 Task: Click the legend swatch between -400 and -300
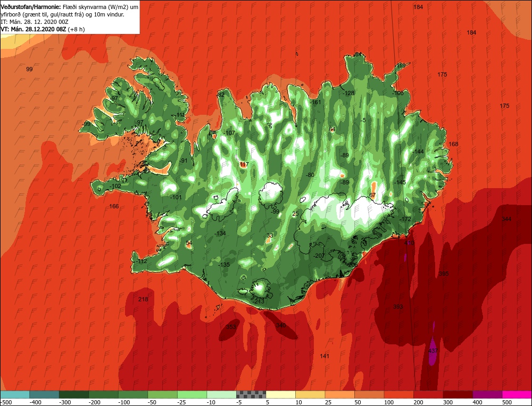pos(45,394)
